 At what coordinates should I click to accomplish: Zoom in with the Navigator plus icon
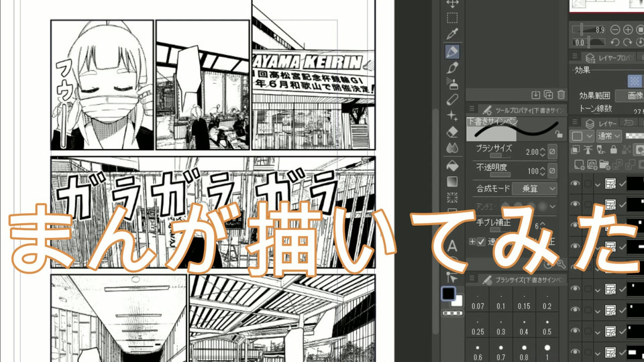tap(628, 29)
